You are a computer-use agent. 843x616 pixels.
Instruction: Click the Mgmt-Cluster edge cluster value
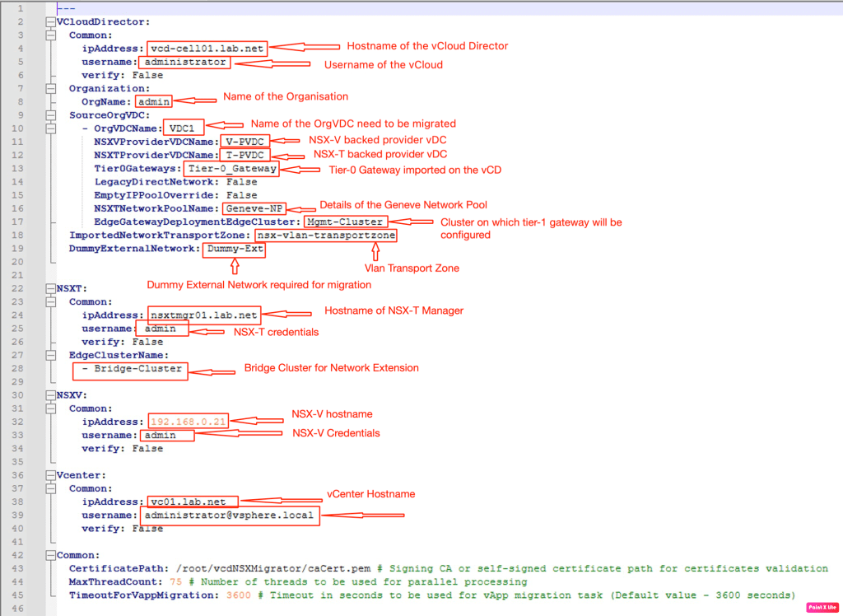click(x=343, y=222)
